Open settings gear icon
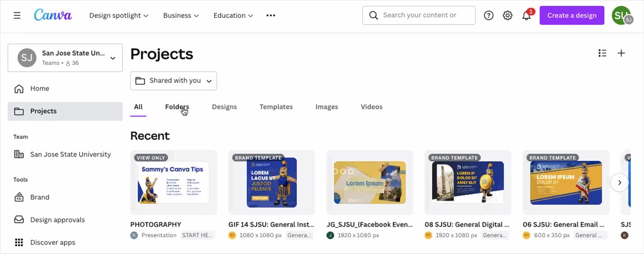The image size is (644, 254). [507, 16]
